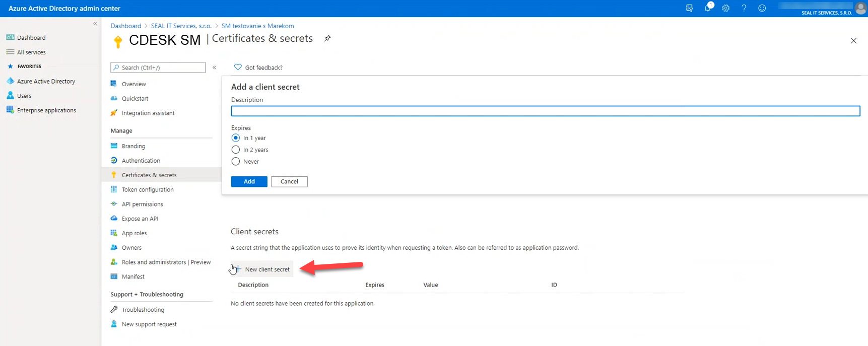Close the Certificates & secrets blade
The width and height of the screenshot is (868, 346).
853,41
